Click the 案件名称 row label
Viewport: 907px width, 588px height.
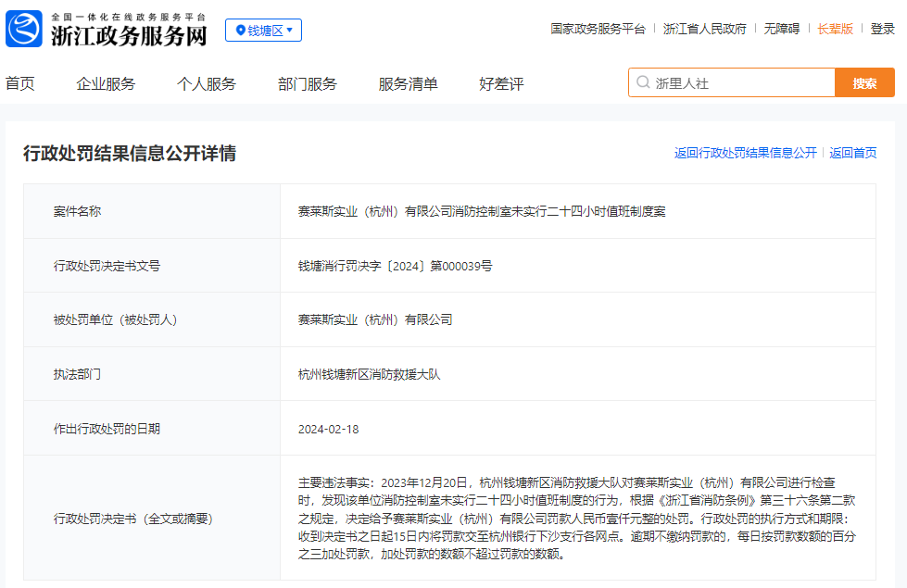77,212
